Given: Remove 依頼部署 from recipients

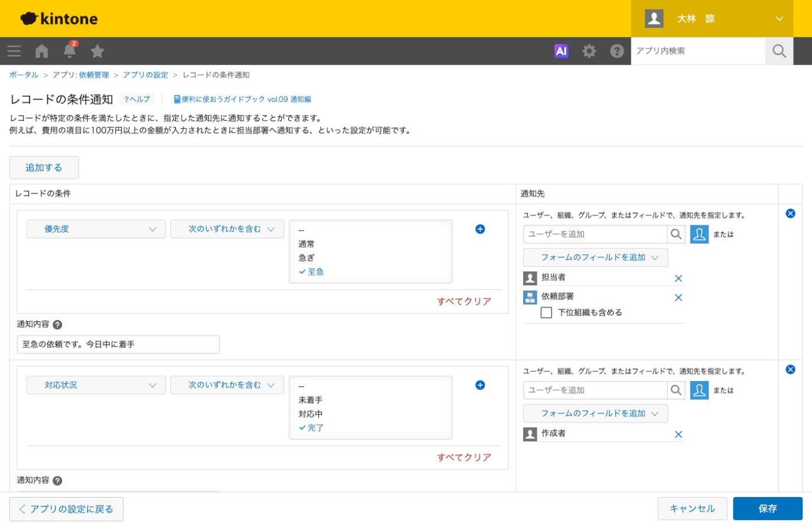Looking at the screenshot, I should pos(678,298).
